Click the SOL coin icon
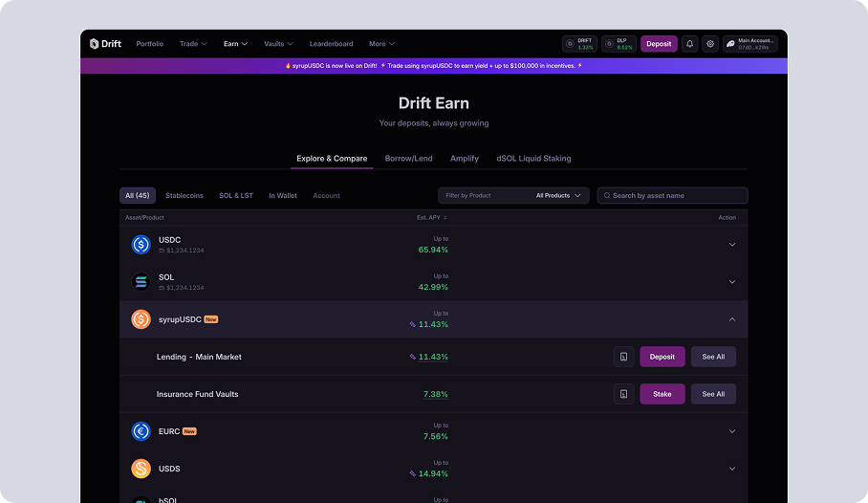 coord(141,282)
